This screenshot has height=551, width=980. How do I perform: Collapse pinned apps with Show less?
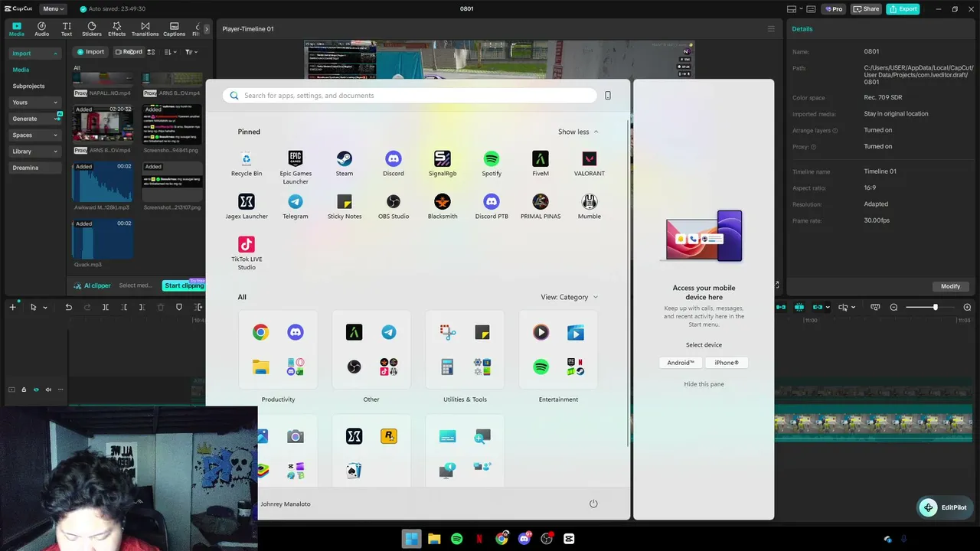click(578, 132)
